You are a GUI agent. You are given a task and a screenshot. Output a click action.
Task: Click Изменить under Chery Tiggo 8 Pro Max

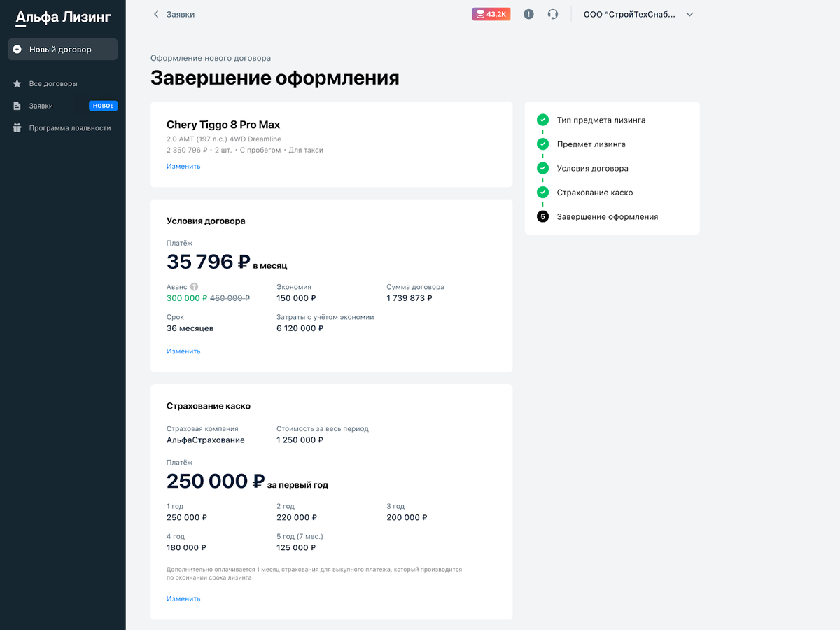tap(183, 166)
